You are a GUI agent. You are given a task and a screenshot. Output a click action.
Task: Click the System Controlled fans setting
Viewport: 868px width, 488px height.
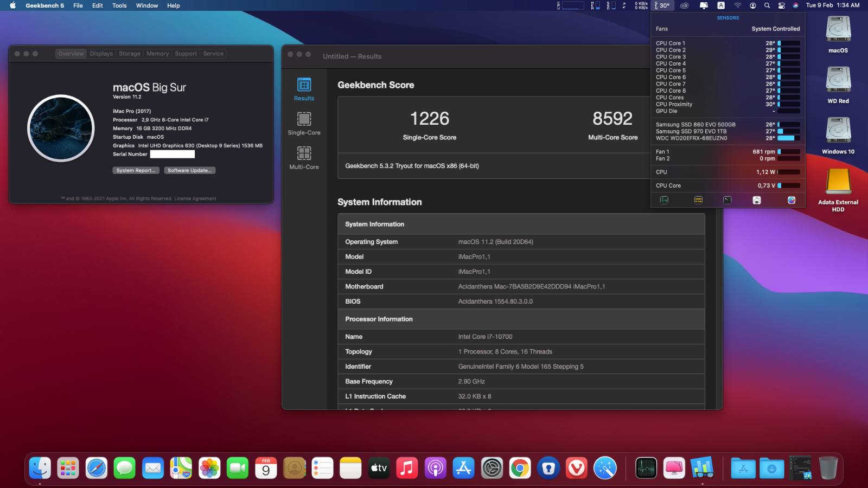click(x=776, y=29)
